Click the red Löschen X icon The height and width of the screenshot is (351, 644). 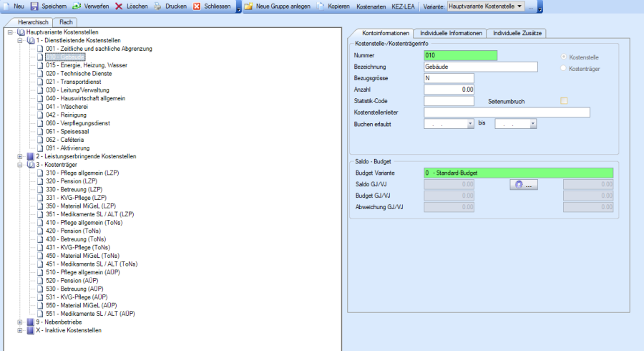(x=119, y=6)
